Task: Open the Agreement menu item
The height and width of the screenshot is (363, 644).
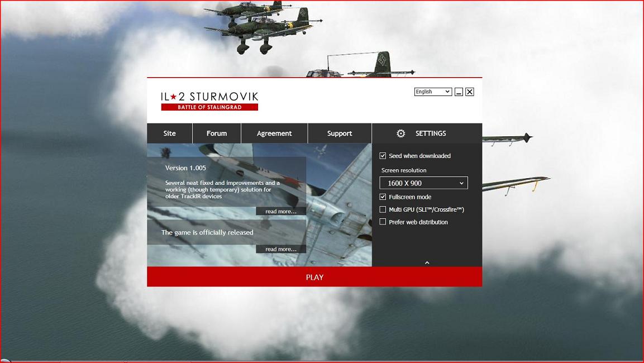Action: [274, 133]
